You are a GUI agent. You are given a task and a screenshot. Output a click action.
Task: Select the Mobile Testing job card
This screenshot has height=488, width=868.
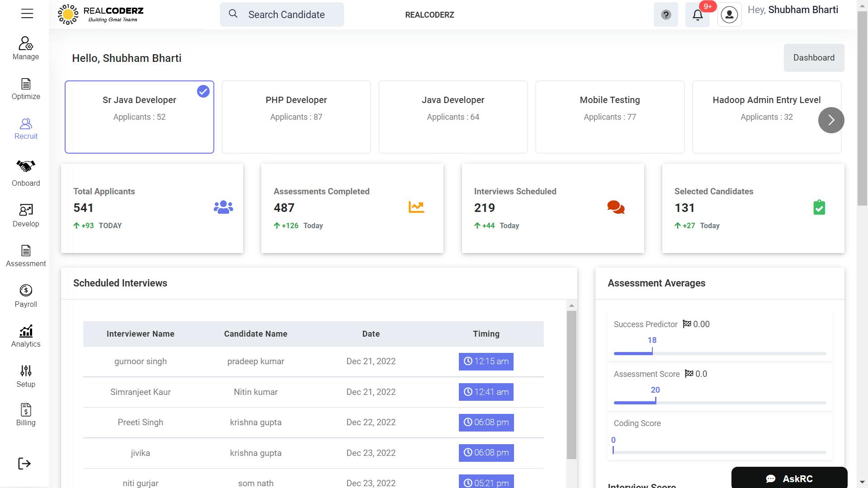(x=609, y=117)
